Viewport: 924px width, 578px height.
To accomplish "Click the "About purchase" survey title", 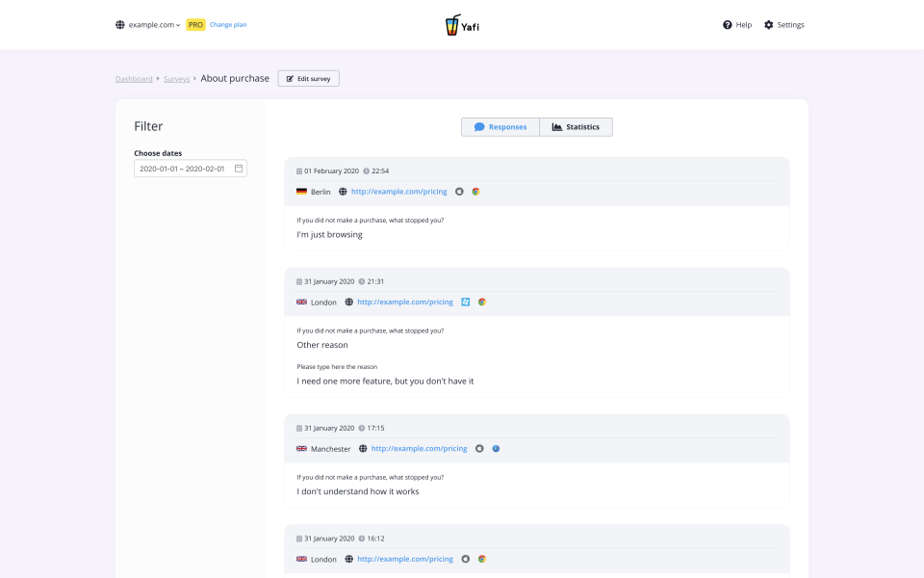I will tap(235, 78).
